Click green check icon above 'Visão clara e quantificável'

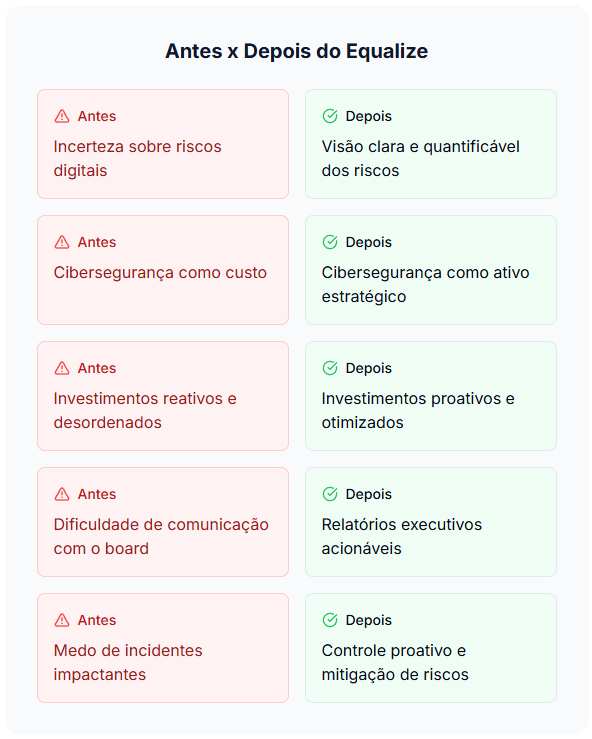click(330, 116)
